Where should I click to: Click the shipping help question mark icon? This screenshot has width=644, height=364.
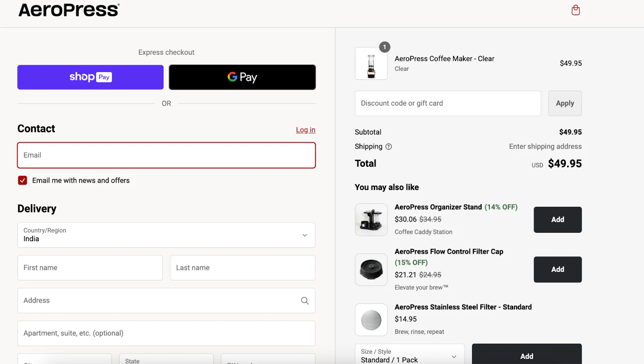click(388, 147)
